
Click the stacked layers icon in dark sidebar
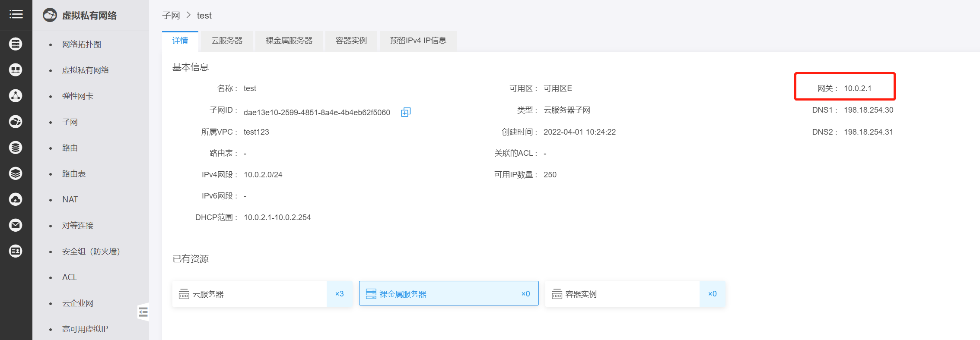coord(16,173)
